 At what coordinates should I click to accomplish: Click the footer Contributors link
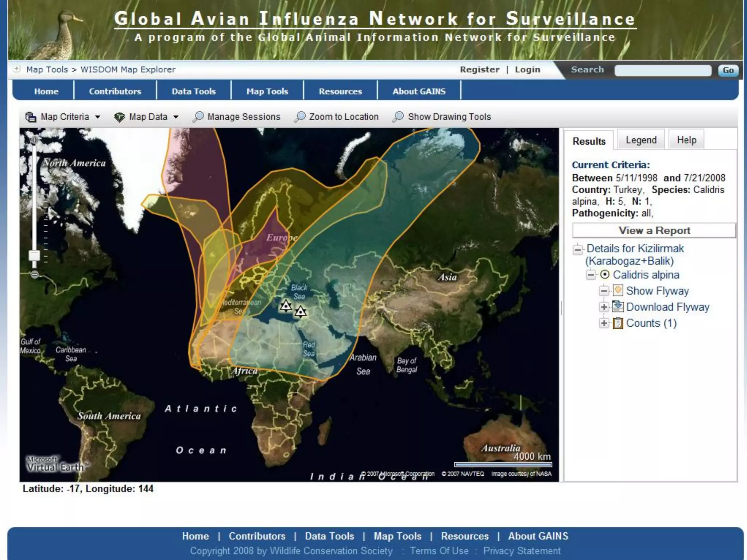257,536
